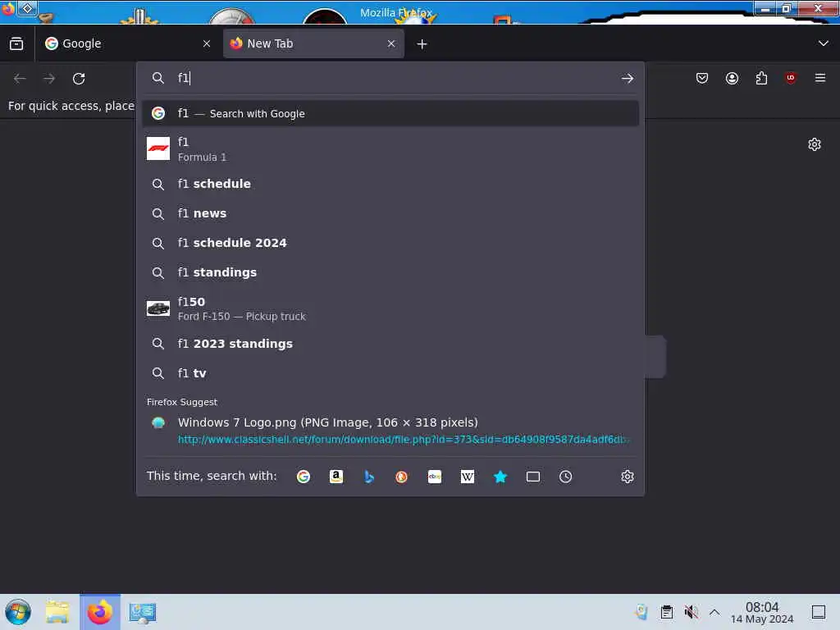Search only in Bookmarks star icon

(500, 477)
